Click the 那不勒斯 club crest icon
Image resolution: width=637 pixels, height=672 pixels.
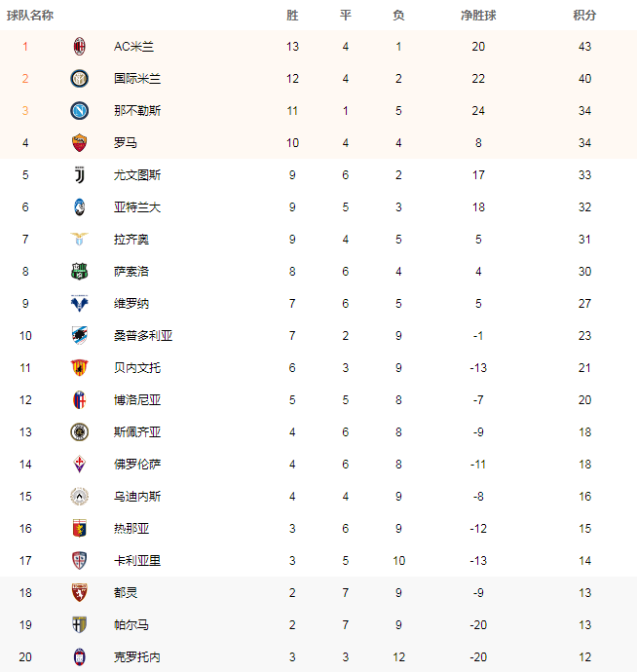tap(80, 111)
